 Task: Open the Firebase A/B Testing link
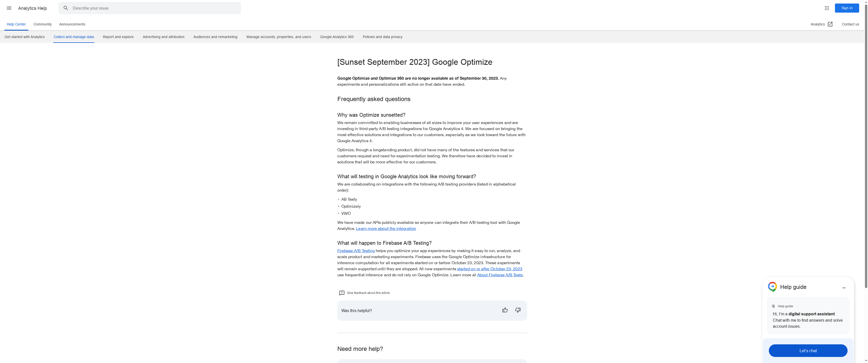click(x=356, y=251)
